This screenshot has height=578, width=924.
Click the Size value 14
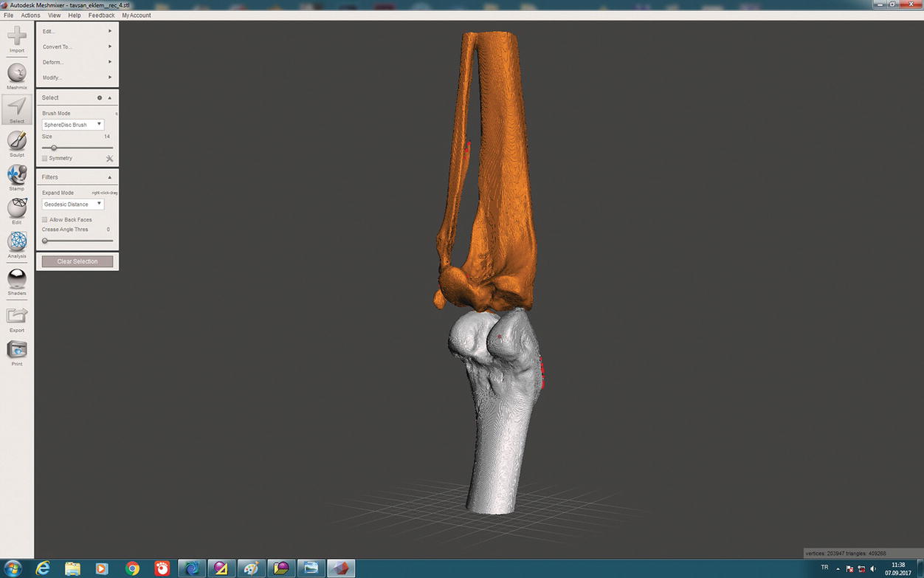point(107,137)
